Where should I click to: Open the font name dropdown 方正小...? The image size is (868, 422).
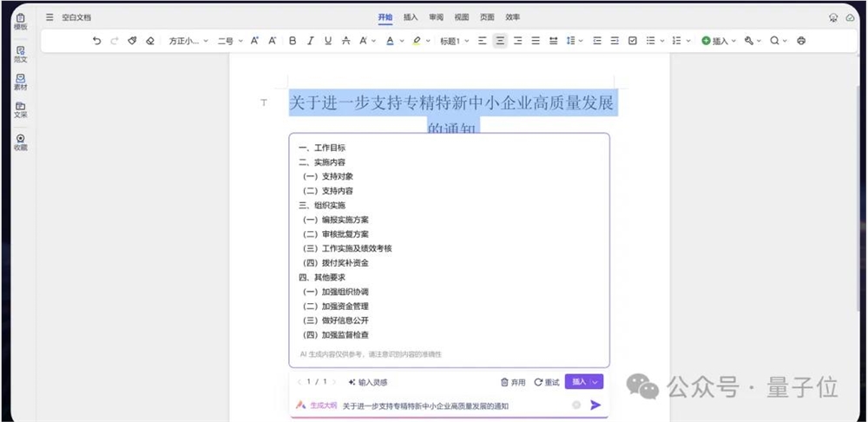[x=188, y=41]
